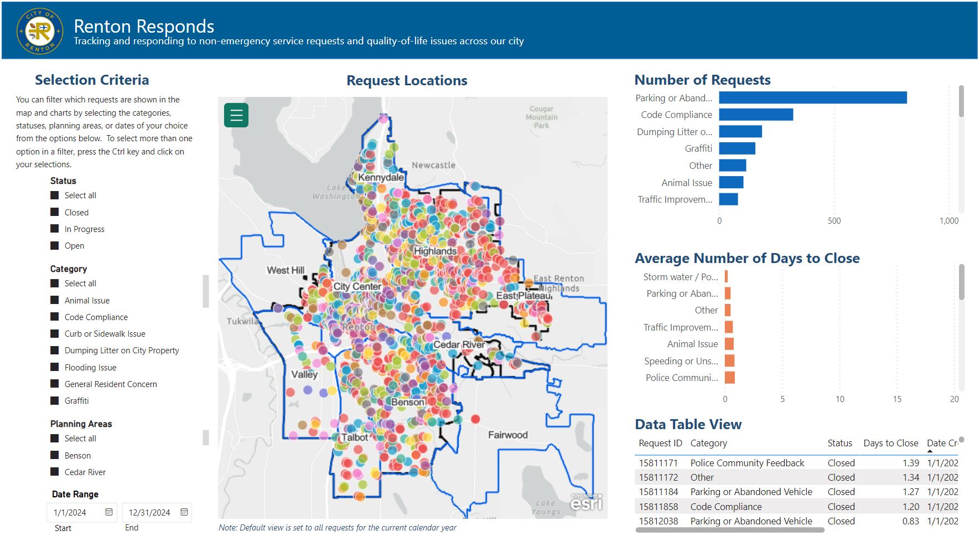
Task: Click the Kennydale label on map
Action: click(381, 177)
